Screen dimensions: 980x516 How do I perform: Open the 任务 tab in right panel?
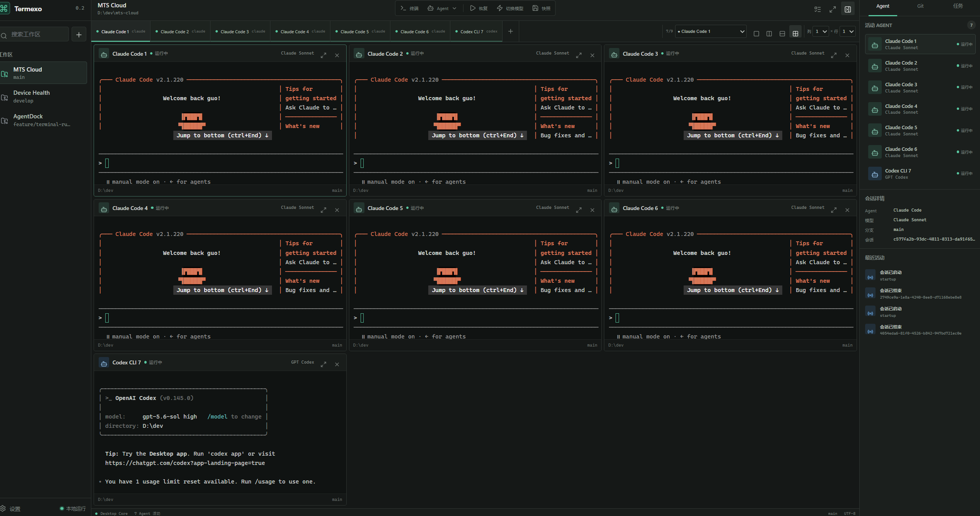pos(958,6)
